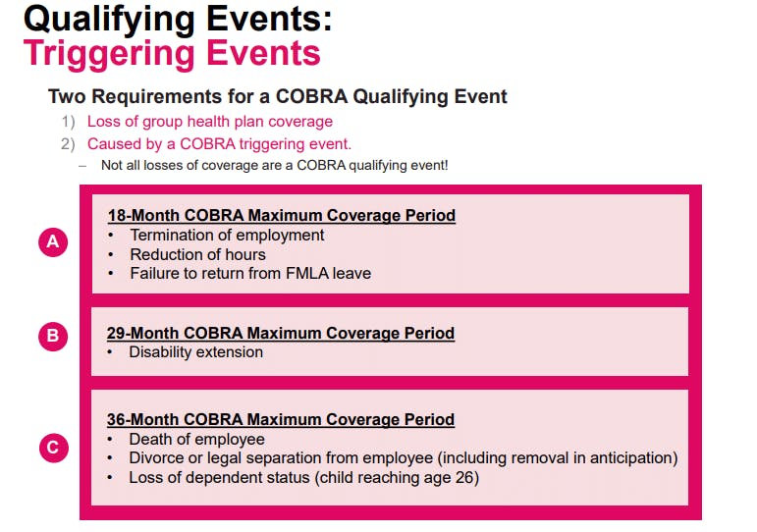The width and height of the screenshot is (757, 532).
Task: Click the Reduction of hours bullet
Action: (x=197, y=254)
